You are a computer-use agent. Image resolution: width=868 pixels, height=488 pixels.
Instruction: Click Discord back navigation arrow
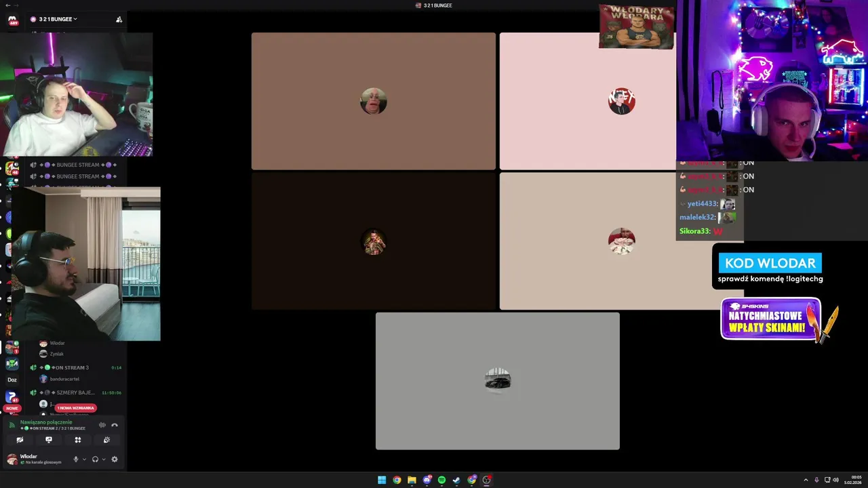point(7,5)
